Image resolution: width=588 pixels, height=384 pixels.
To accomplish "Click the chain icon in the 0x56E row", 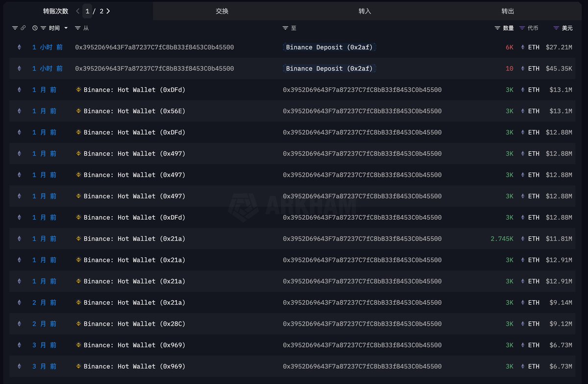I will [20, 111].
